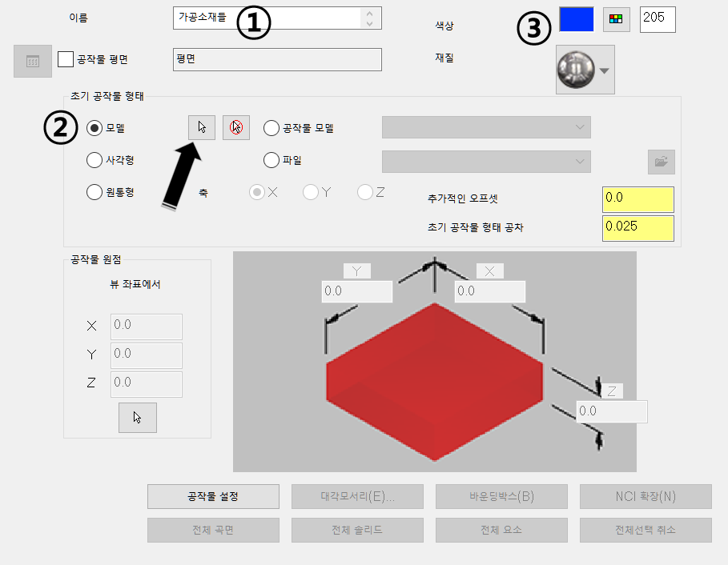
Task: Click the 전체 솔리드 button
Action: [357, 530]
